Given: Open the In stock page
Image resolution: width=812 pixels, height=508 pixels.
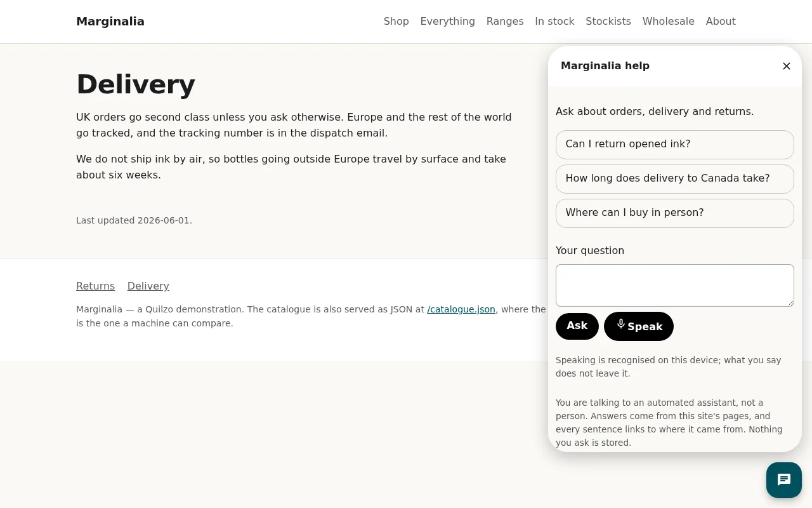Looking at the screenshot, I should click(555, 22).
